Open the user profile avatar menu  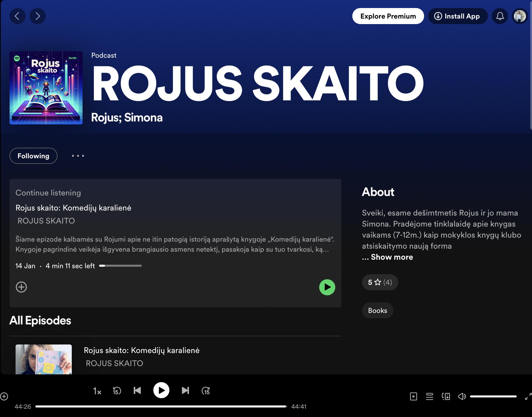click(x=520, y=16)
